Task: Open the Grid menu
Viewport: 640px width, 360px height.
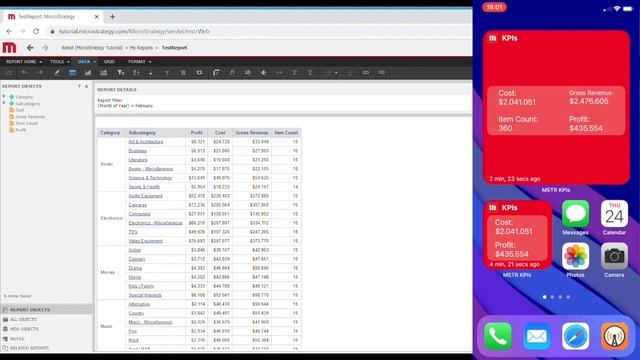Action: (109, 62)
